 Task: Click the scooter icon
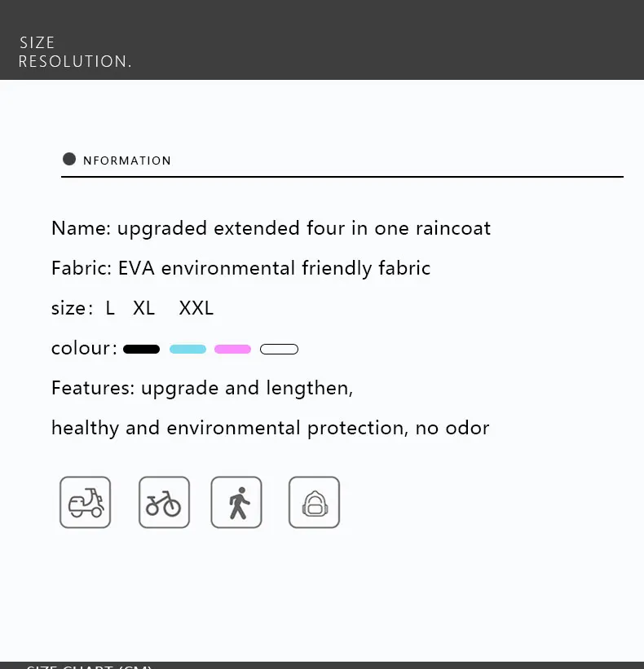(85, 502)
